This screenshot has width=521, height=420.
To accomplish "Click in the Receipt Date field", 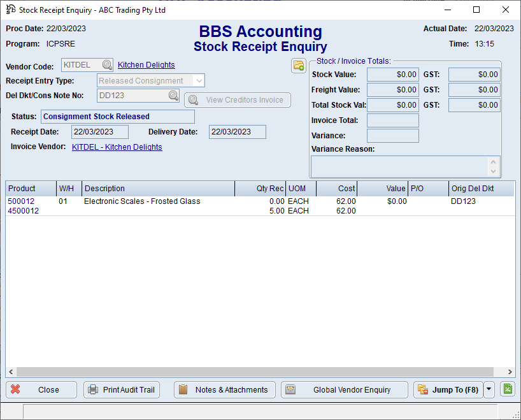I will point(100,132).
